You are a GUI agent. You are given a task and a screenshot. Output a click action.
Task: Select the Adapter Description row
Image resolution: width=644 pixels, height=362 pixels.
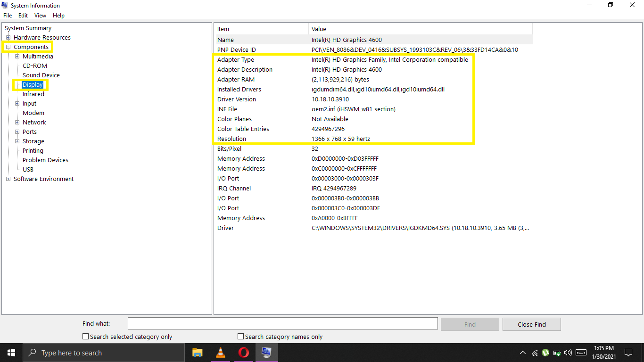pyautogui.click(x=374, y=70)
